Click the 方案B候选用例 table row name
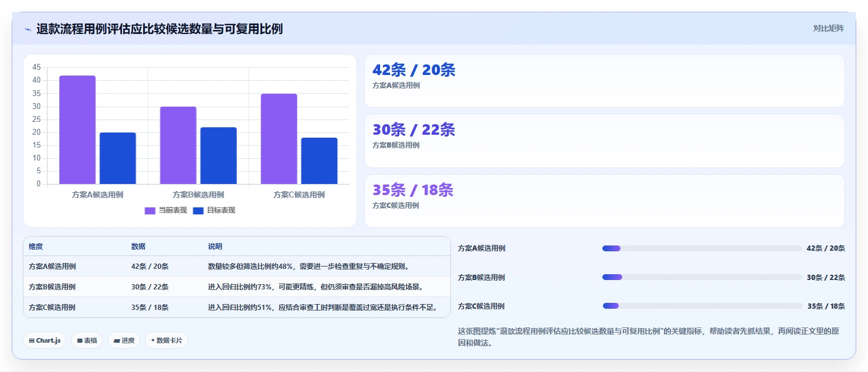This screenshot has width=868, height=372. 52,287
